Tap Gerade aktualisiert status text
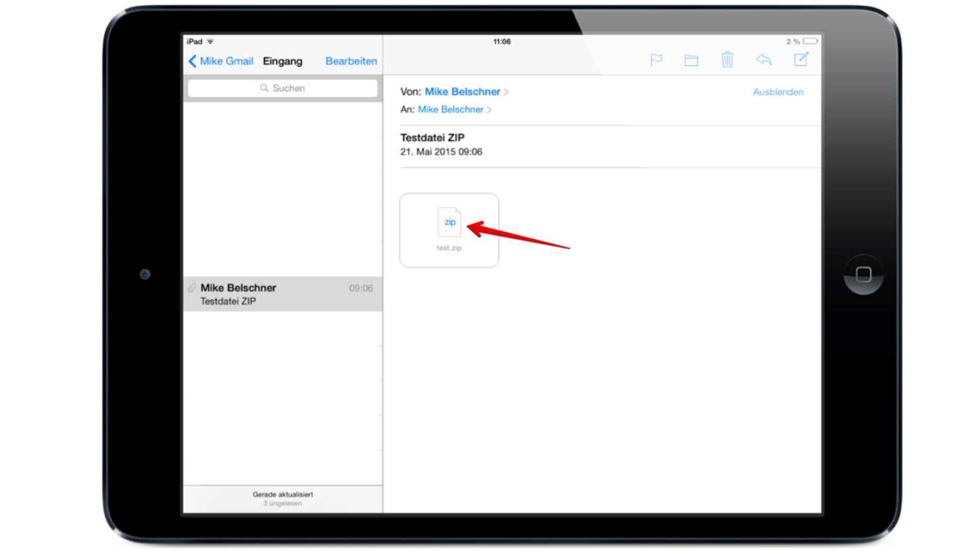This screenshot has width=980, height=551. (283, 493)
